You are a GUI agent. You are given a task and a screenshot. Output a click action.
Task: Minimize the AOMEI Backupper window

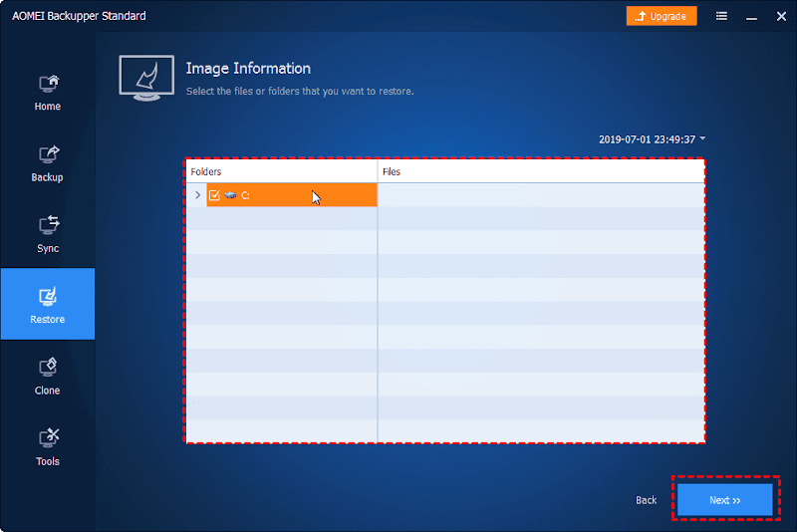pos(751,17)
